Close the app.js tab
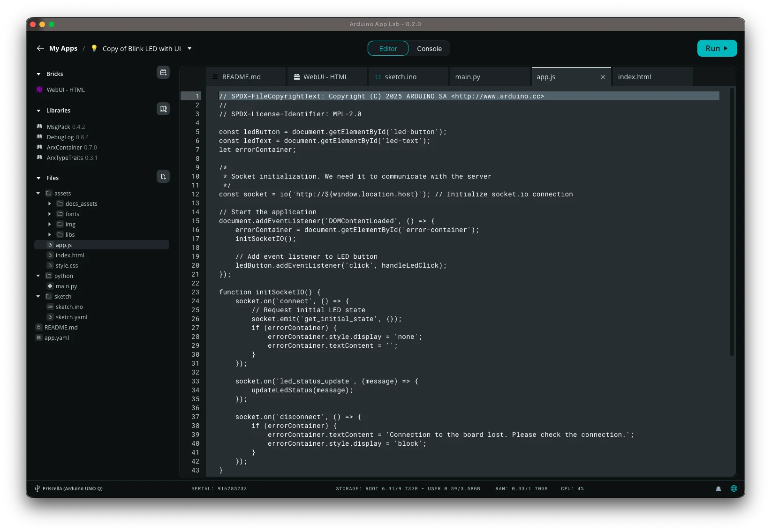 (x=603, y=77)
